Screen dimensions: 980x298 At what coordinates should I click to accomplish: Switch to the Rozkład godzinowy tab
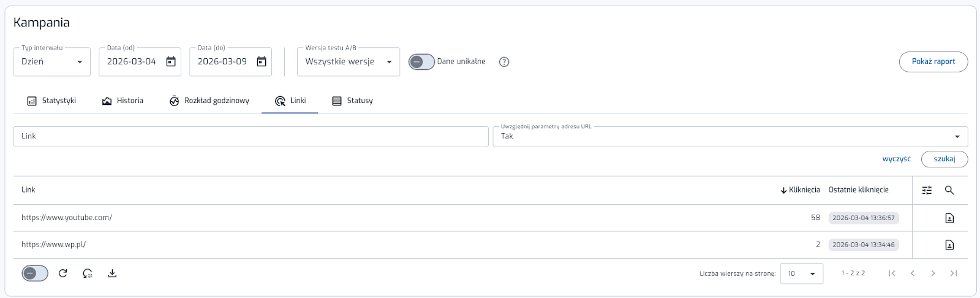coord(209,101)
